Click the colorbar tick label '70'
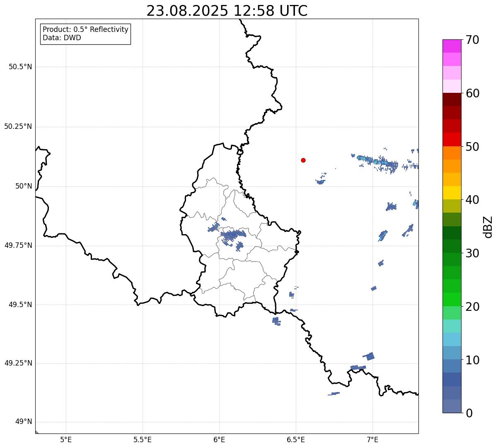 [x=472, y=40]
